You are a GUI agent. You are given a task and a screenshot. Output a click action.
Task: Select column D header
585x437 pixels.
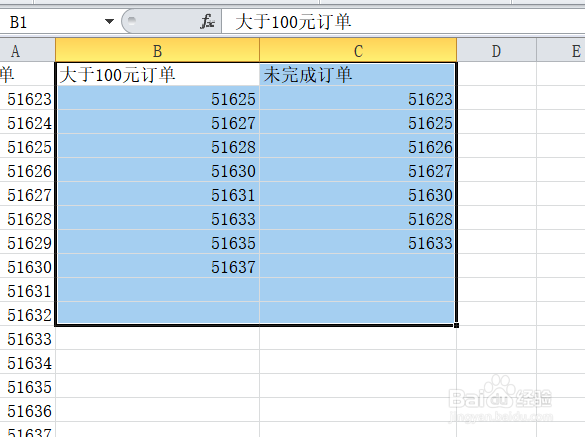(497, 51)
